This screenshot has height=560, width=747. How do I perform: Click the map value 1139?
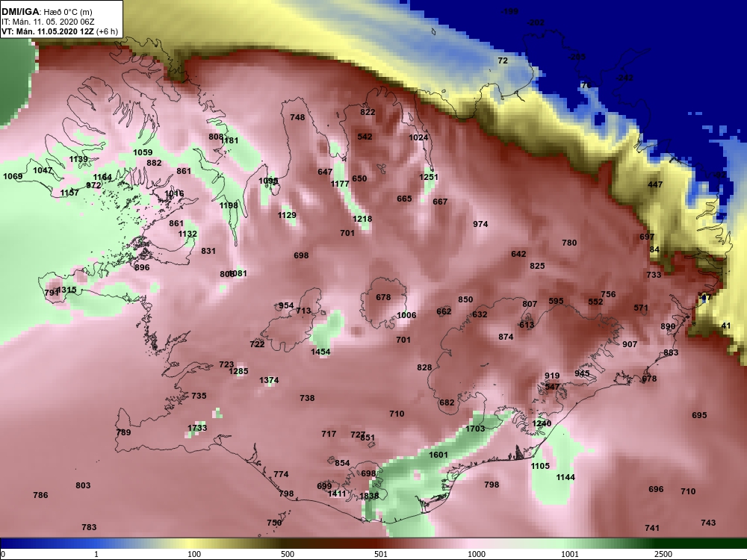click(x=78, y=159)
